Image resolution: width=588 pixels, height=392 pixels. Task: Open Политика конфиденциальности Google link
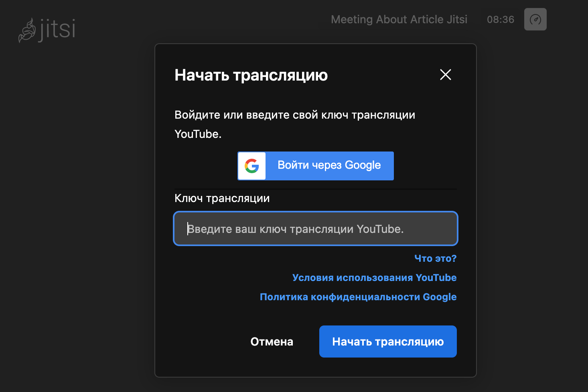(358, 297)
